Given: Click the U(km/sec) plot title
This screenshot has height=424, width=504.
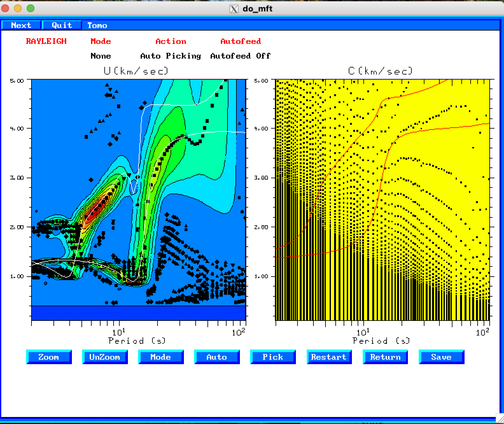Looking at the screenshot, I should tap(136, 71).
